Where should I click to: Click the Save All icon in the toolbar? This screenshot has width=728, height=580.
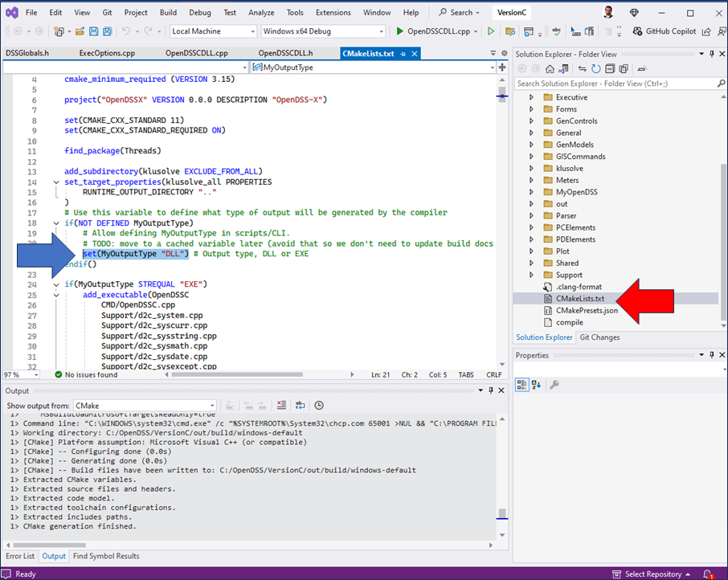point(106,31)
